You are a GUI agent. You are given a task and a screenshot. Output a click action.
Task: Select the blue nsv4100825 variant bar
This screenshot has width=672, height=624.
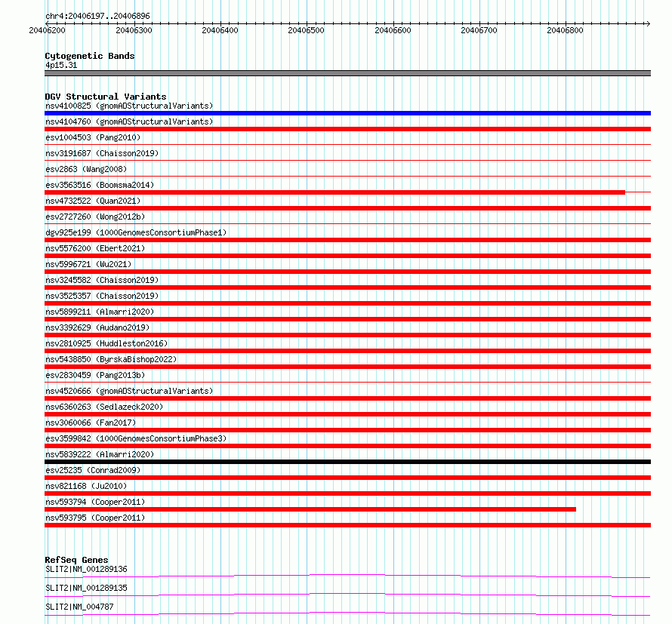347,113
